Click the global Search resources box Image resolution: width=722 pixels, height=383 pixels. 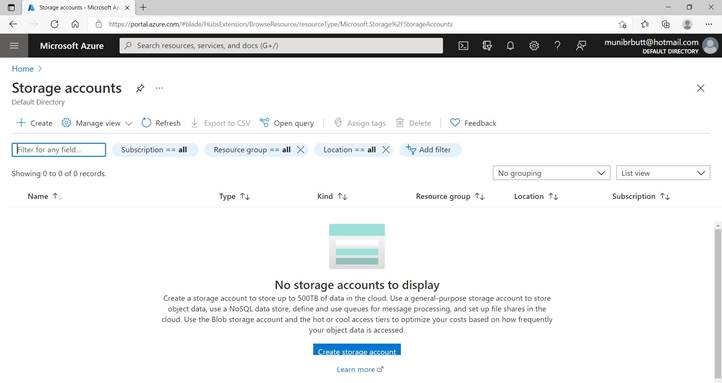tap(281, 46)
